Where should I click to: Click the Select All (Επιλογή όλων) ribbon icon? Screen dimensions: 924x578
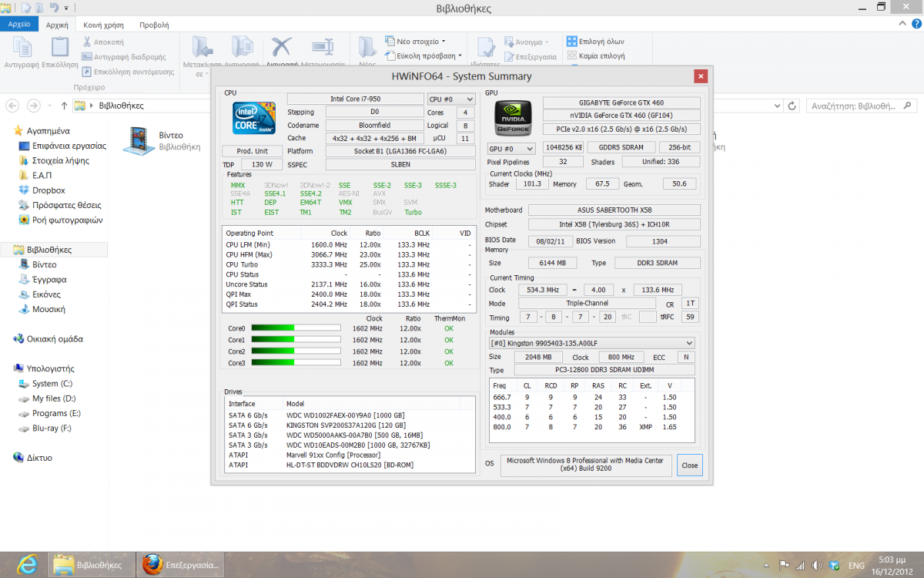572,42
